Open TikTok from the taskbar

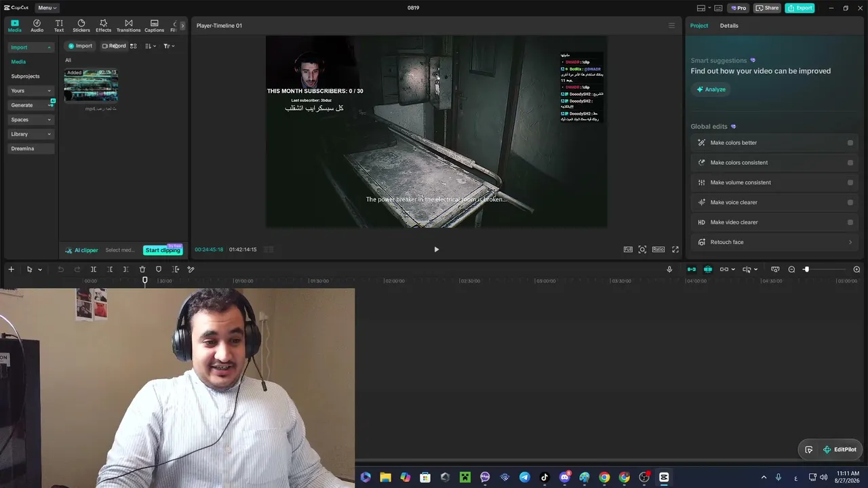pyautogui.click(x=545, y=477)
